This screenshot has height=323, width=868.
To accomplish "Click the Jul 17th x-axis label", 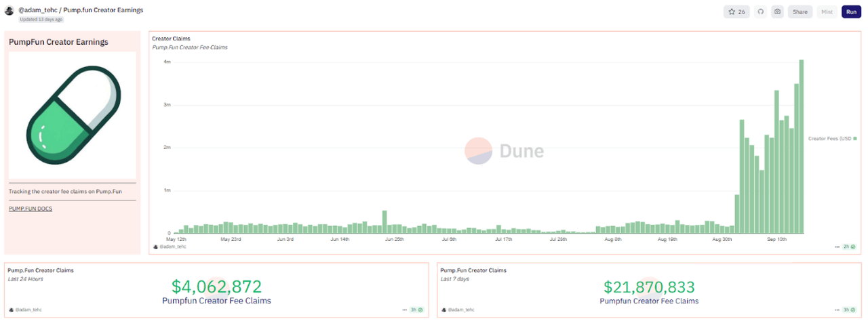I will click(x=503, y=239).
